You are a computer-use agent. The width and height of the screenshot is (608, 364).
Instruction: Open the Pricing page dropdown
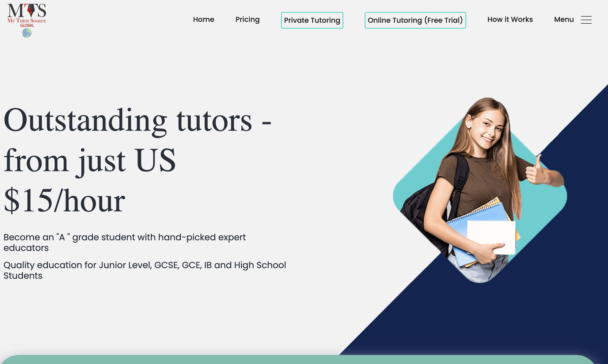click(x=247, y=19)
